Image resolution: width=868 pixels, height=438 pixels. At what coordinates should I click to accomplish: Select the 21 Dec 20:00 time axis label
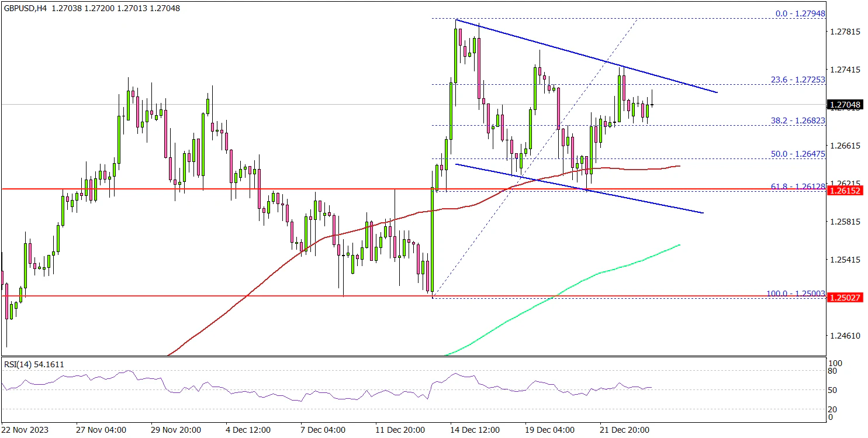(625, 430)
